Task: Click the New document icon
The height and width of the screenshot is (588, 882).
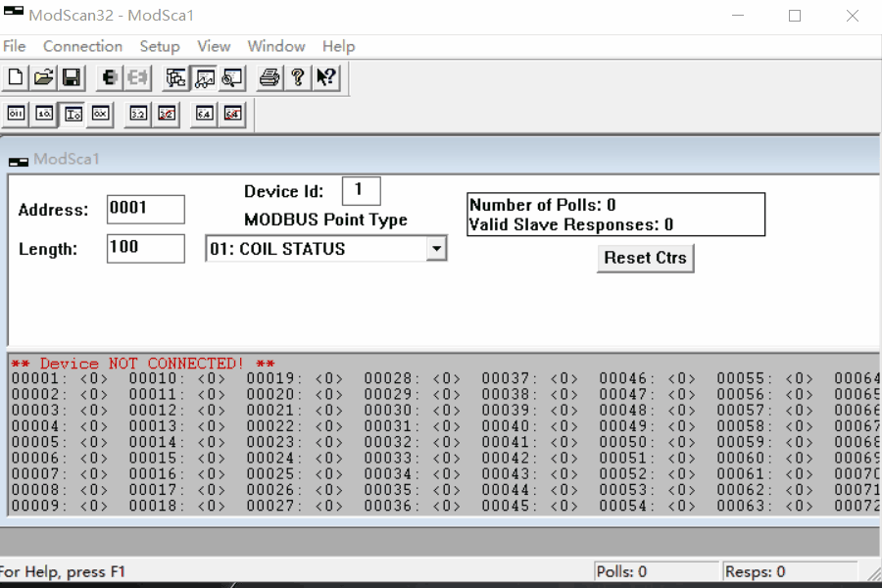Action: 16,77
